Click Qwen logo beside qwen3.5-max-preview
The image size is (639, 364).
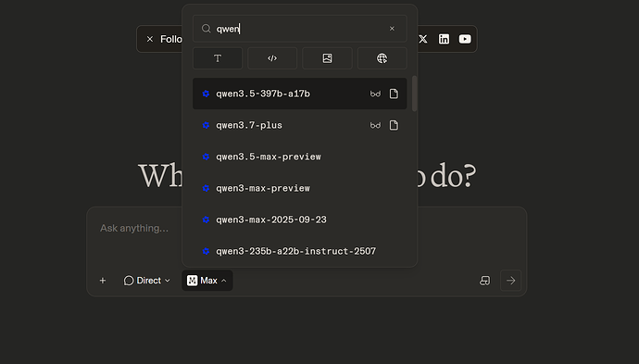tap(206, 157)
